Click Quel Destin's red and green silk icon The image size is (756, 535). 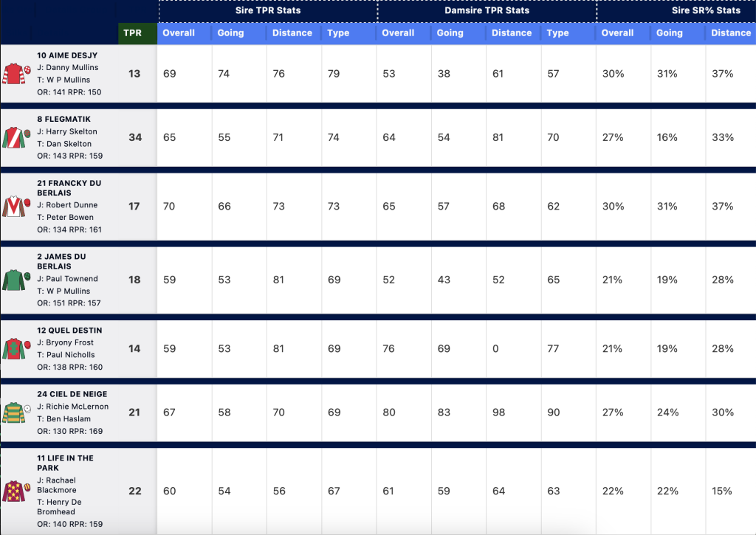[x=13, y=349]
